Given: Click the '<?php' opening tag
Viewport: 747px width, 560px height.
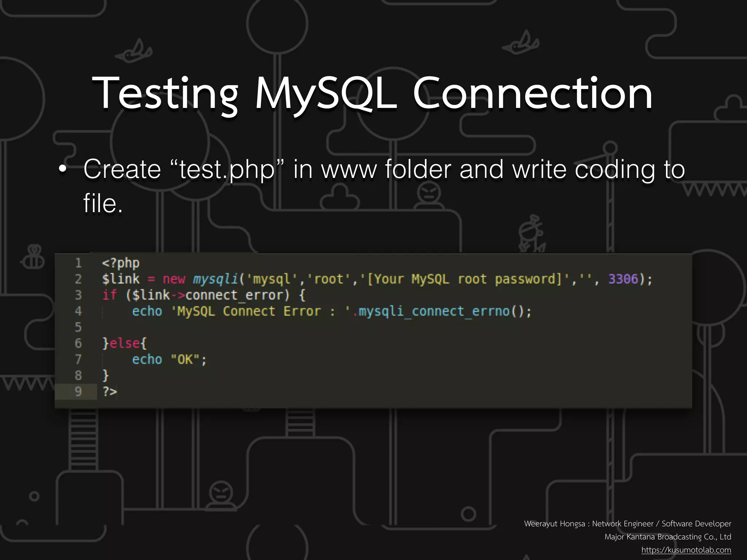Looking at the screenshot, I should pyautogui.click(x=121, y=263).
